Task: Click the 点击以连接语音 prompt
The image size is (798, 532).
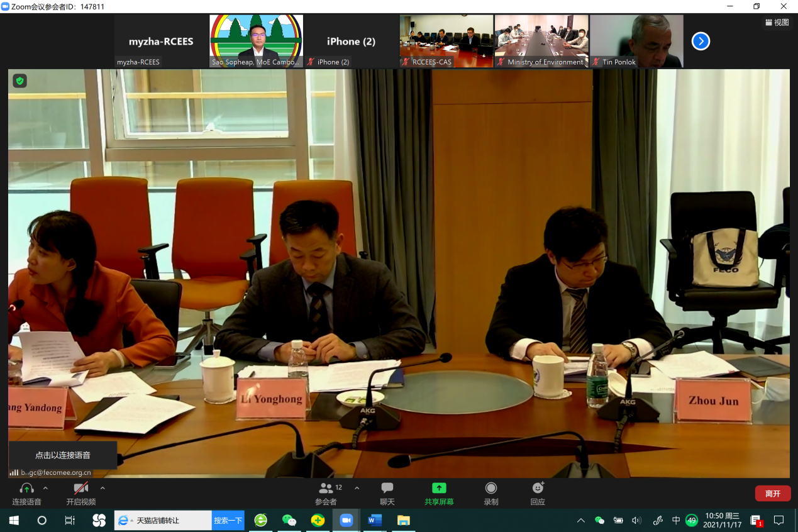Action: 62,455
